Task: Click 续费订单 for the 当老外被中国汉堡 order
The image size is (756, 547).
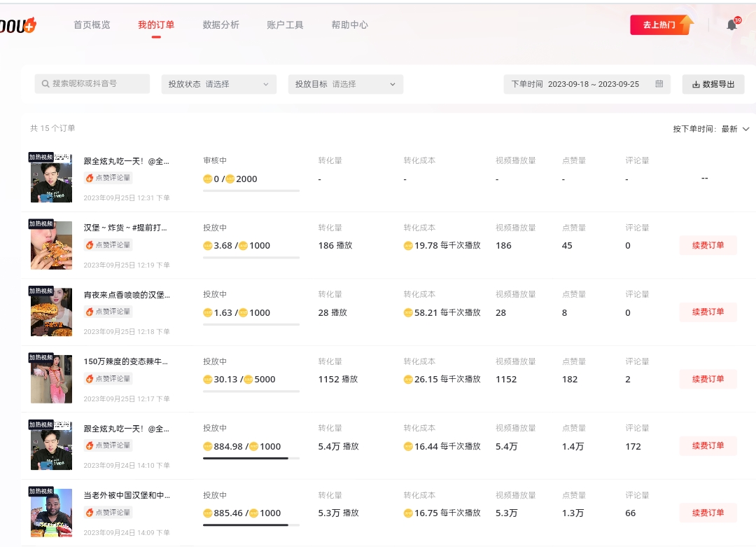Action: tap(708, 513)
